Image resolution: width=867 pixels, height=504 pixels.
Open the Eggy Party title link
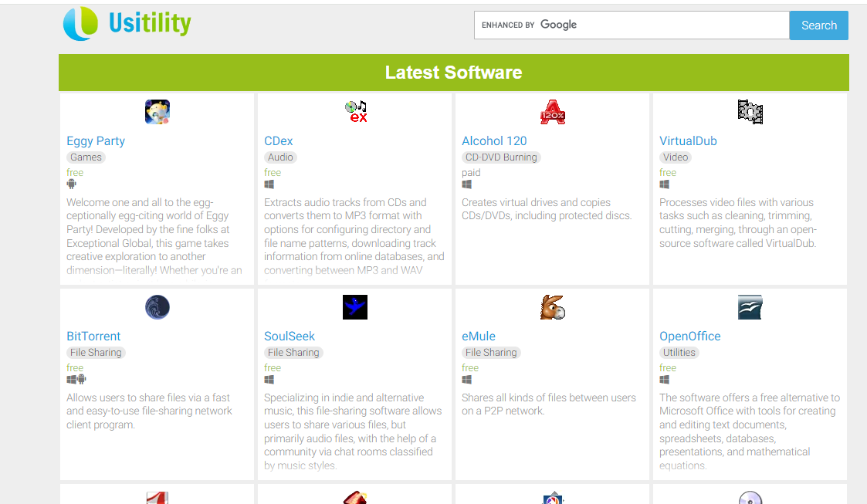click(x=96, y=141)
